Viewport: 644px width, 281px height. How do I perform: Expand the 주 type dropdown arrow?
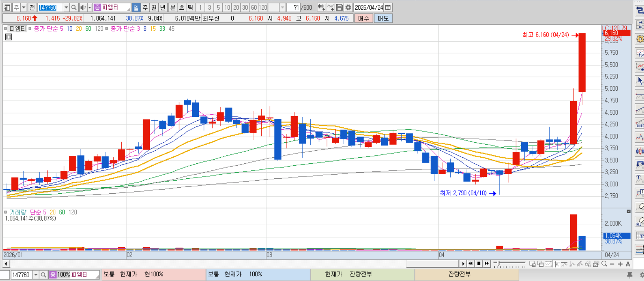tap(24, 7)
